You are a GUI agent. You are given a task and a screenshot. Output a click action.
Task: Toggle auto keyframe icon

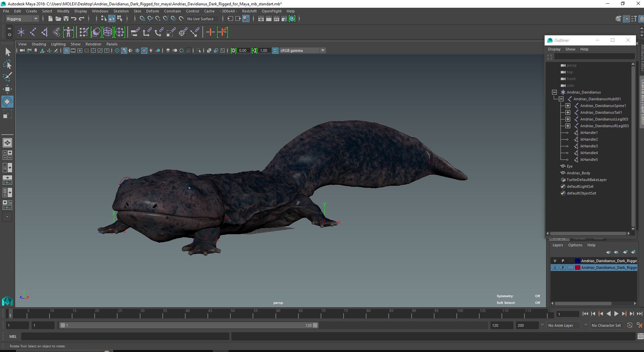point(630,325)
